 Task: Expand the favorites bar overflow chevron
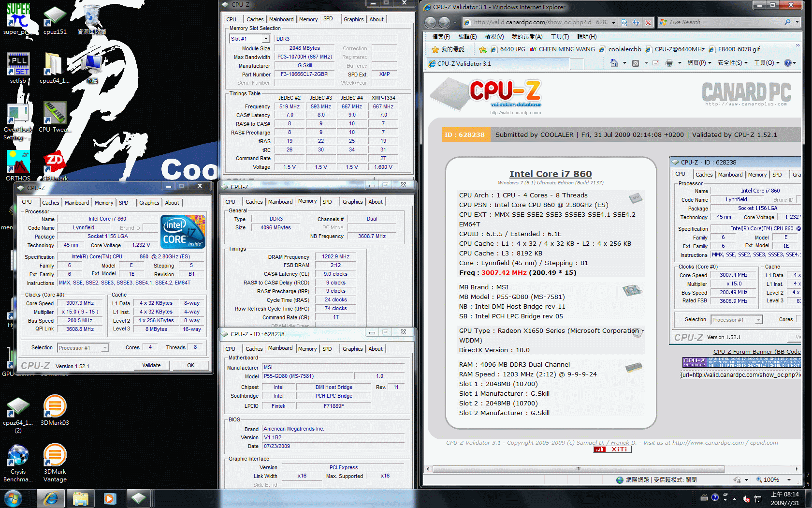pyautogui.click(x=797, y=46)
